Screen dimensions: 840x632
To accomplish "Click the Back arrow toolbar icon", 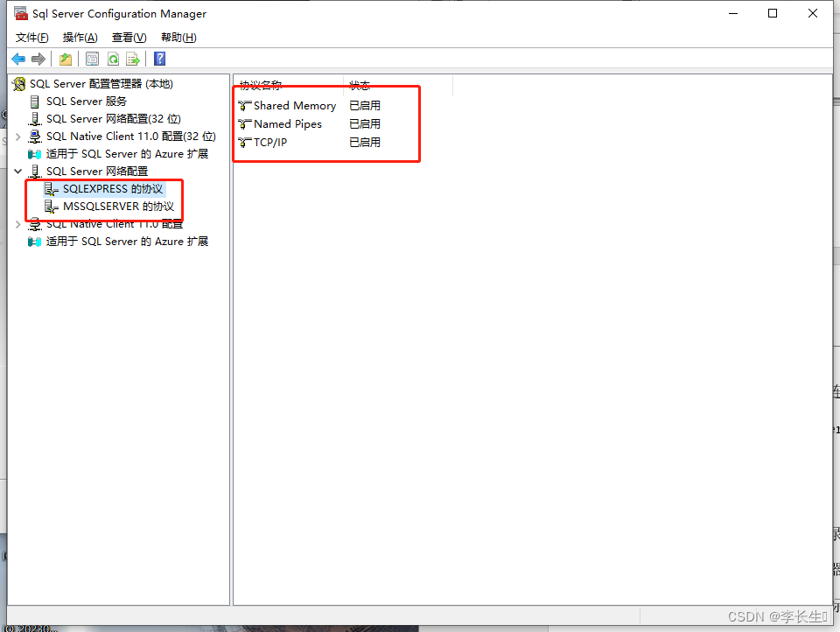I will coord(18,59).
